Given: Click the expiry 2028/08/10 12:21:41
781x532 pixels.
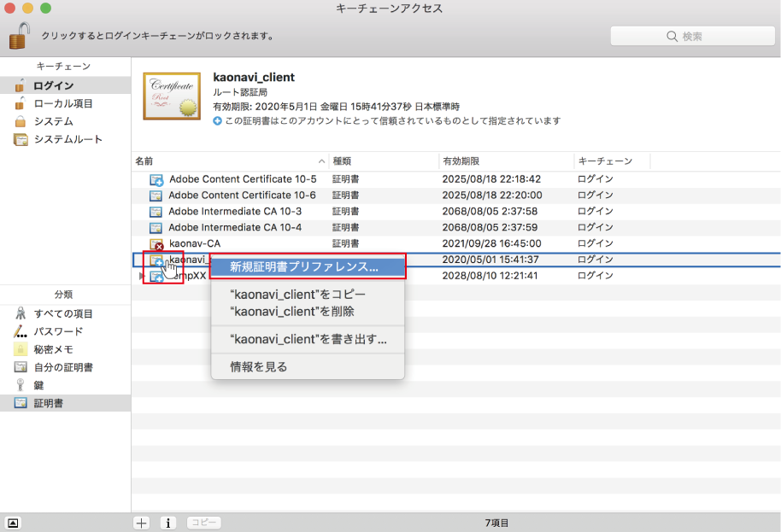Looking at the screenshot, I should click(490, 276).
